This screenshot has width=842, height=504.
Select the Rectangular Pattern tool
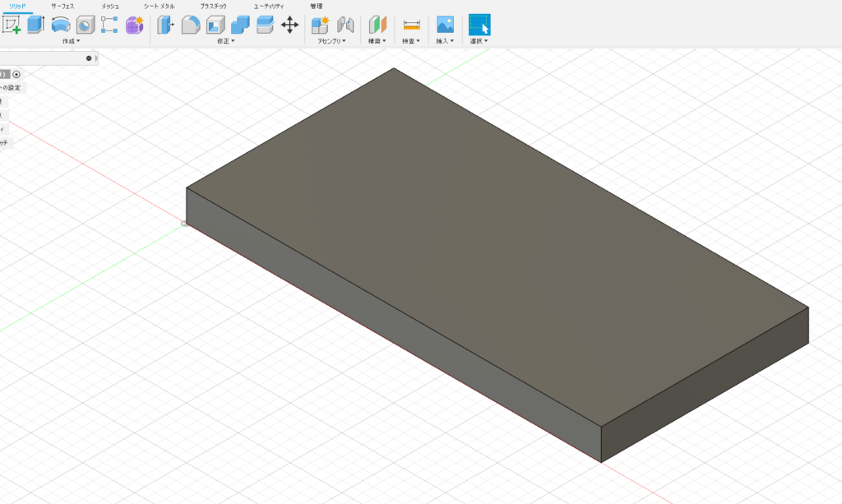(x=109, y=25)
